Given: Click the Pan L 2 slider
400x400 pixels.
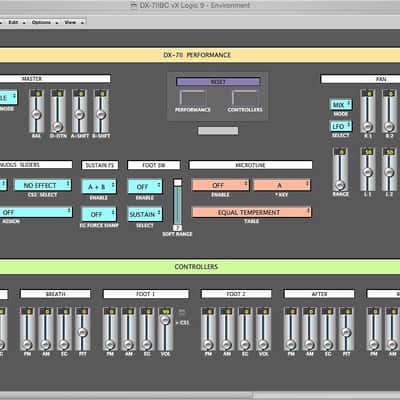Looking at the screenshot, I should pyautogui.click(x=389, y=170).
